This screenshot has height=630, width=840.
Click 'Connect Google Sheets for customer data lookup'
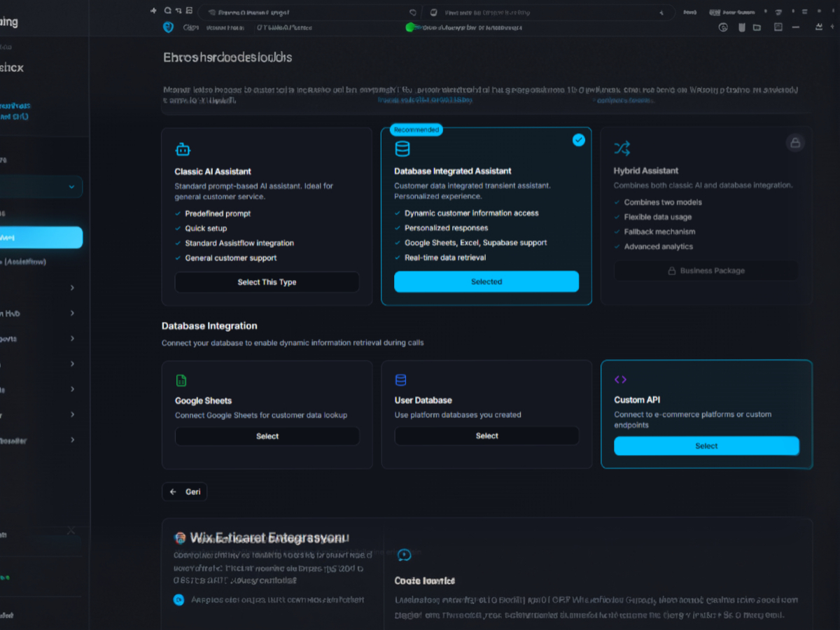click(261, 415)
